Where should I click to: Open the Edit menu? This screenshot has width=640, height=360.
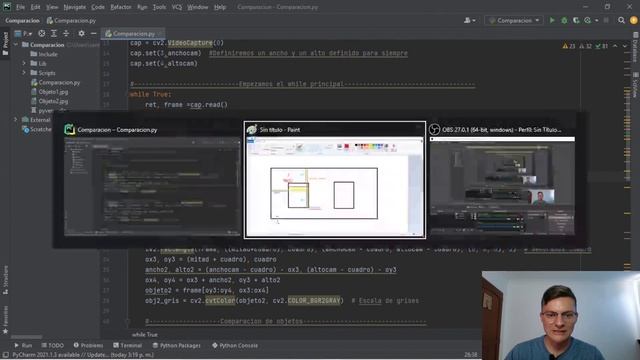tap(36, 7)
